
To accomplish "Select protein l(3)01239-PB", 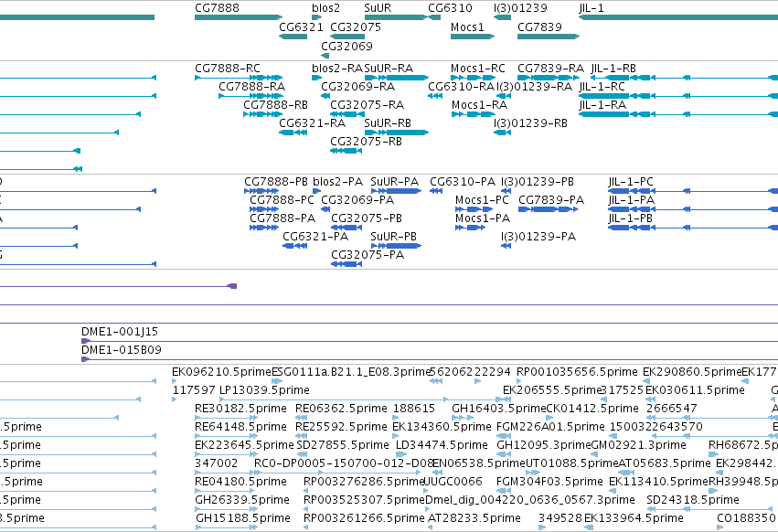I will (x=506, y=191).
